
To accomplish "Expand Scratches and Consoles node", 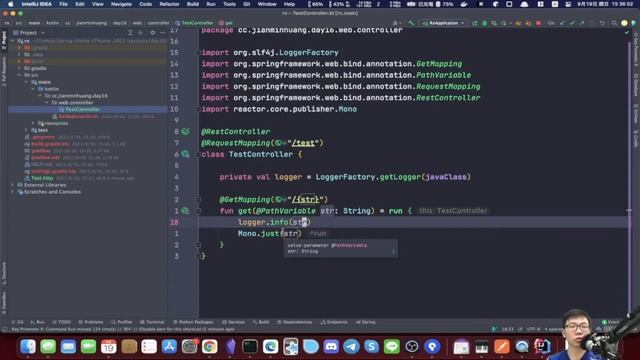I will click(12, 192).
